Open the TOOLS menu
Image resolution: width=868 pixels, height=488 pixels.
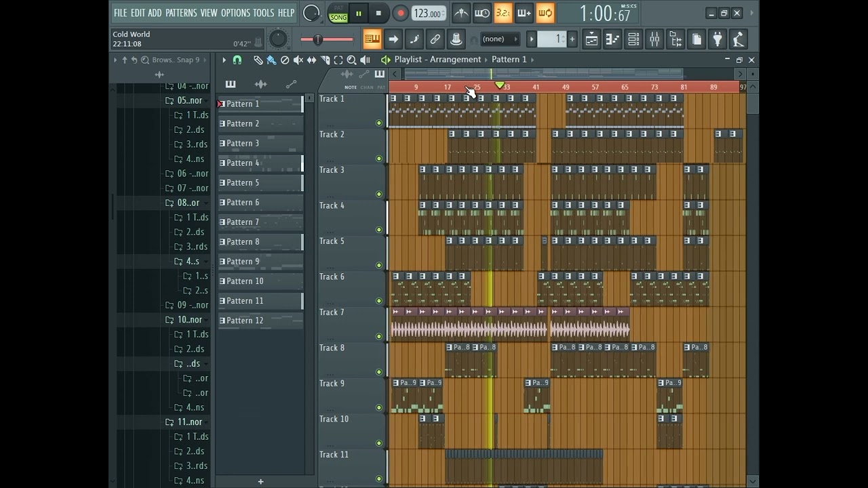coord(264,13)
